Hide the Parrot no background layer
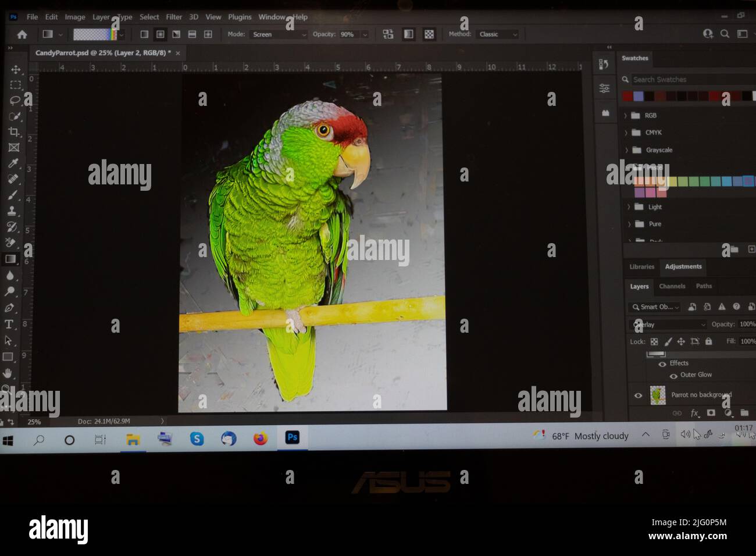 (638, 395)
